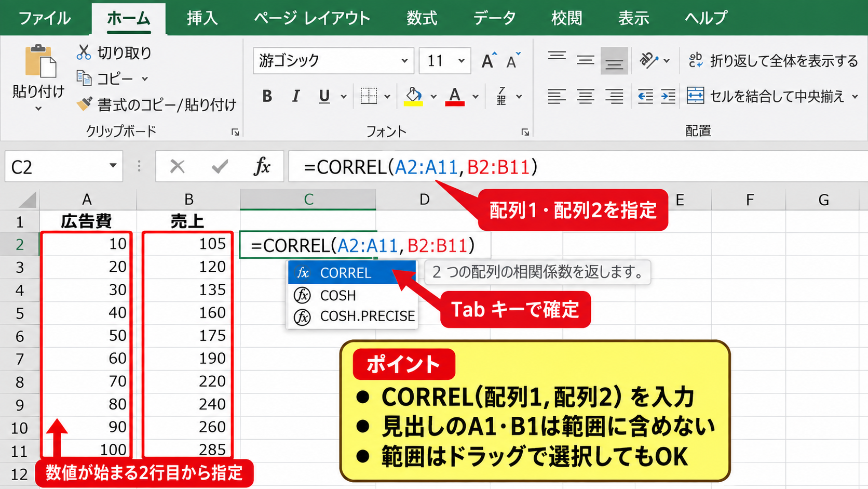The height and width of the screenshot is (489, 868).
Task: Click the phonetic guide (ruby) icon
Action: pyautogui.click(x=501, y=96)
